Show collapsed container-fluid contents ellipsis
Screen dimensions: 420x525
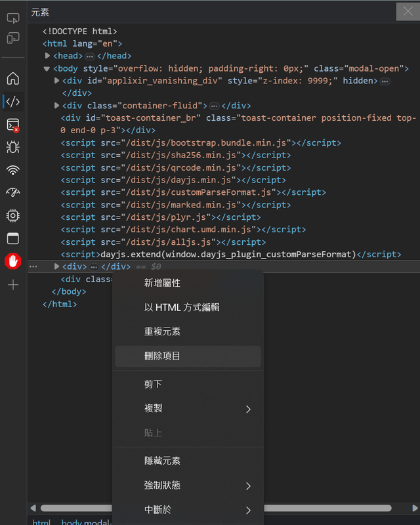(214, 106)
